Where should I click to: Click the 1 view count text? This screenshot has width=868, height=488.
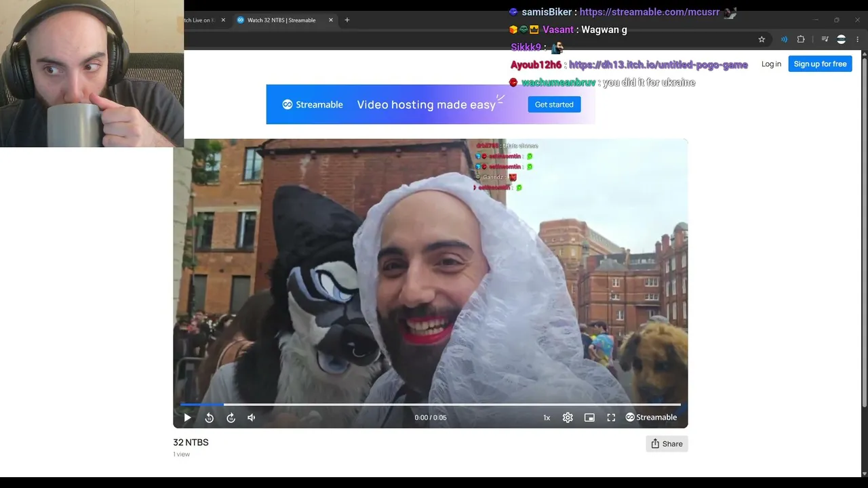181,455
